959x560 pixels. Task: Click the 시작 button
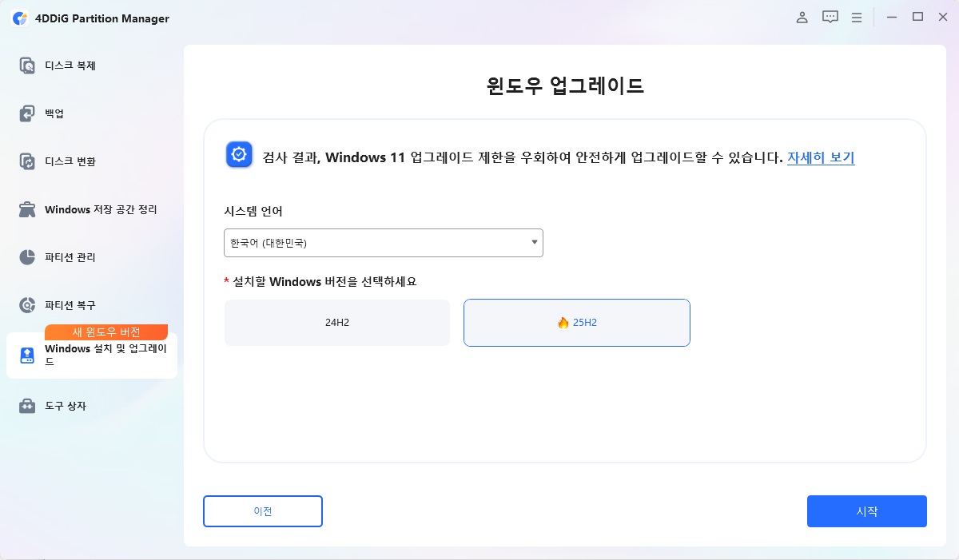tap(867, 511)
